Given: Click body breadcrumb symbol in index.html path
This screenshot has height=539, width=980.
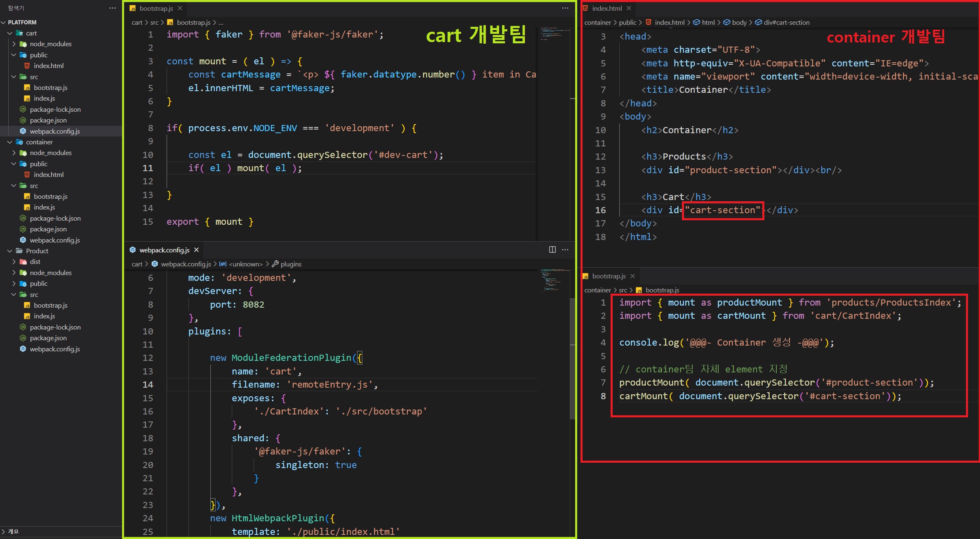Looking at the screenshot, I should (739, 22).
